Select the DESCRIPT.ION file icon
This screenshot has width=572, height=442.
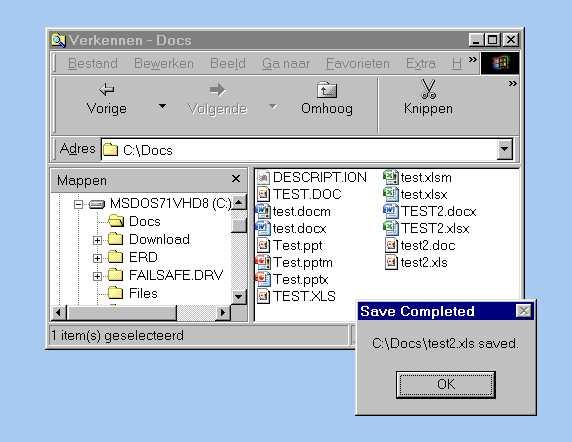tap(263, 178)
